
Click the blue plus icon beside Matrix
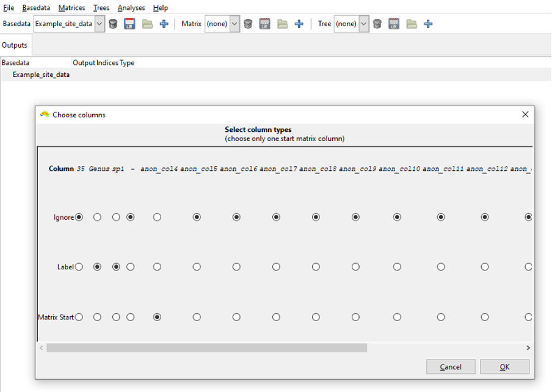[x=299, y=24]
